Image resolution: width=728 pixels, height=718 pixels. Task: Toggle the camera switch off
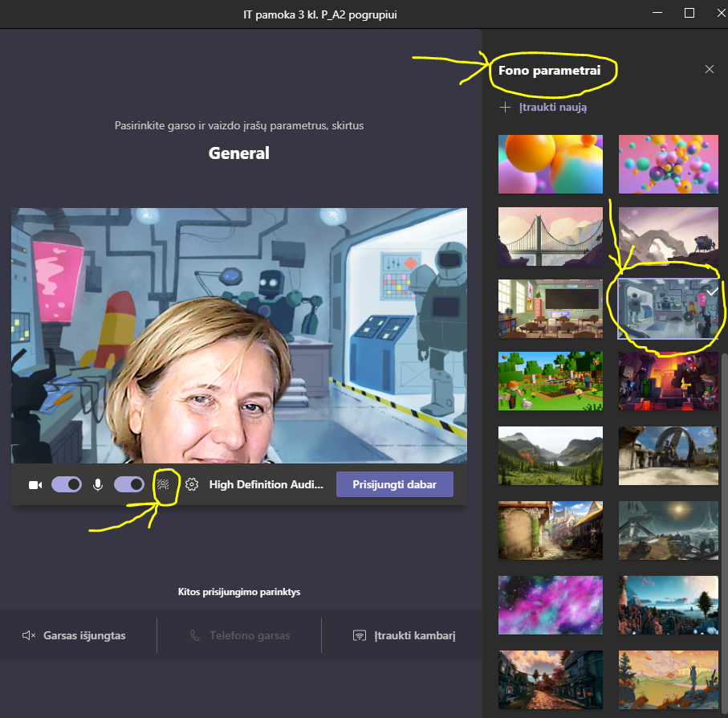point(67,484)
